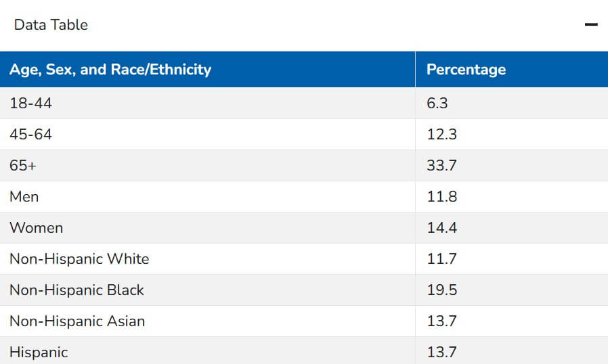Click the 11.7 percentage value
The image size is (608, 364).
(x=441, y=259)
